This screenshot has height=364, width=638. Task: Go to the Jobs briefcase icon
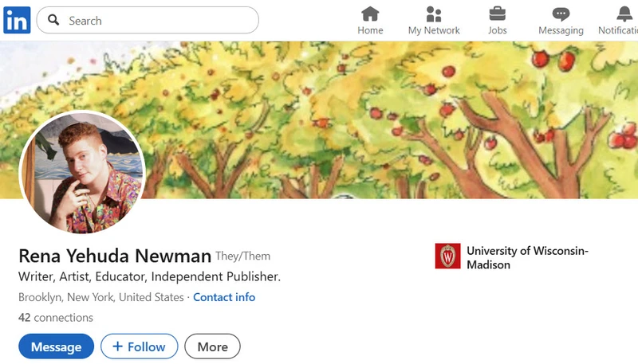[497, 14]
